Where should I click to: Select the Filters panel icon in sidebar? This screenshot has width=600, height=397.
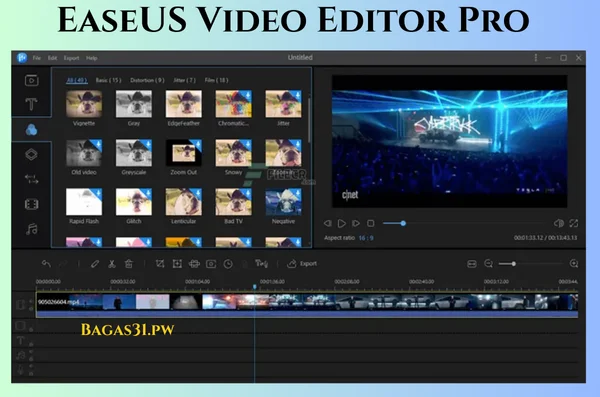click(31, 130)
